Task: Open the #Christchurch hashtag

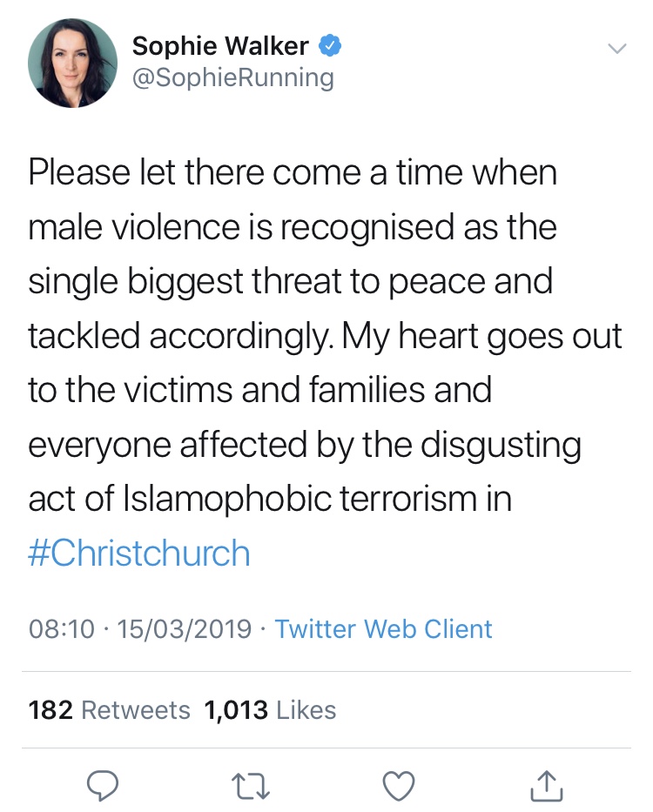Action: (139, 554)
